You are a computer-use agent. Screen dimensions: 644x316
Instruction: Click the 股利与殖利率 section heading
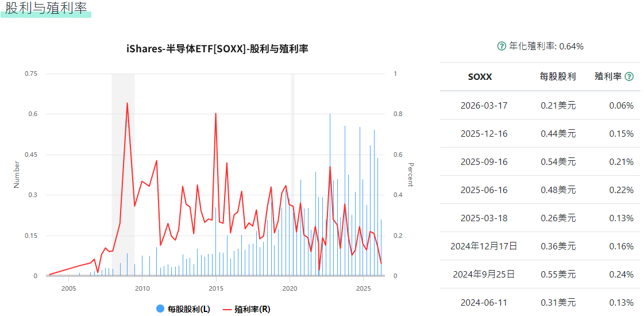(x=46, y=8)
